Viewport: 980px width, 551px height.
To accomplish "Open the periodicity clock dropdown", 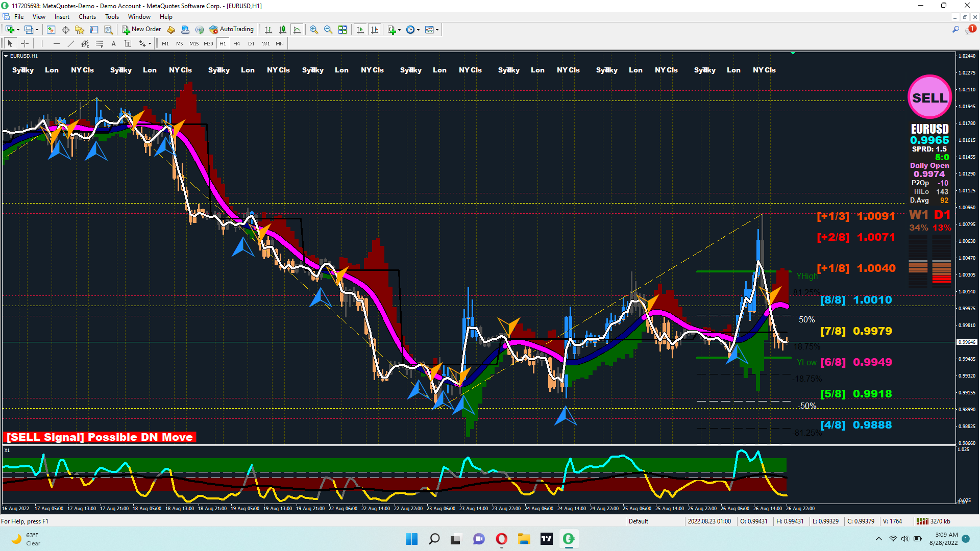I will (418, 30).
